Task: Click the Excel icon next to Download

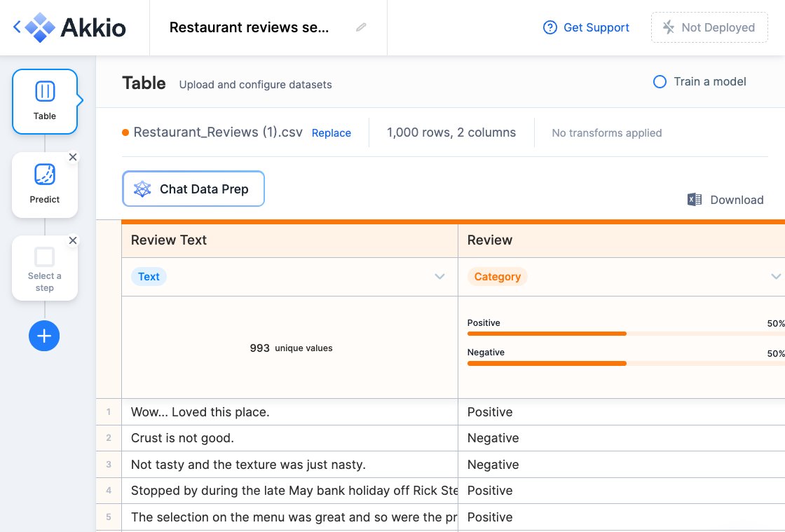Action: click(693, 200)
